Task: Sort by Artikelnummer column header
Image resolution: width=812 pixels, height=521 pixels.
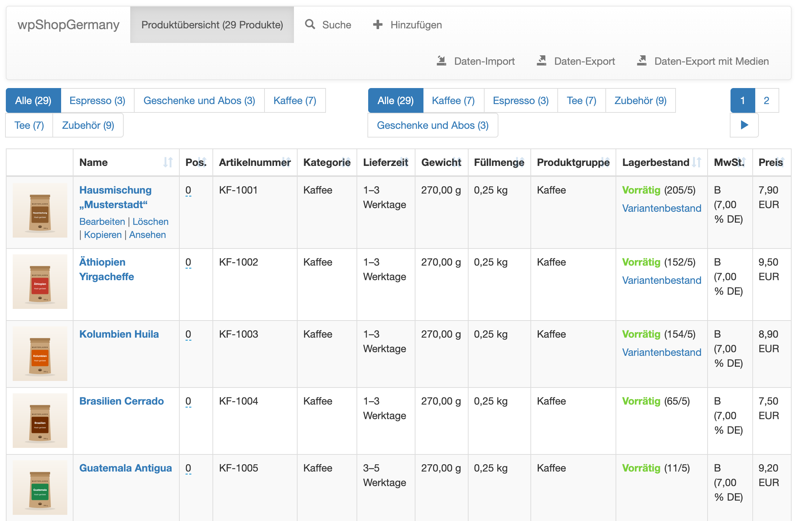Action: point(255,162)
